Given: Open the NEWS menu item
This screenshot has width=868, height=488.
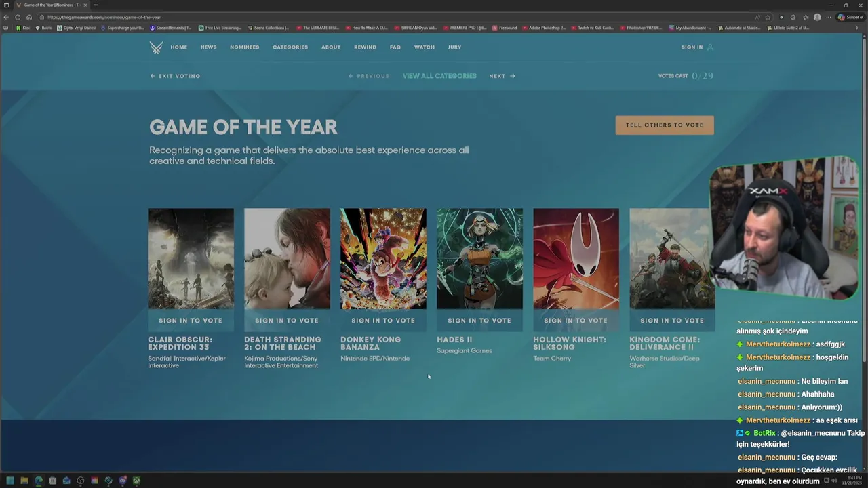Looking at the screenshot, I should (209, 47).
